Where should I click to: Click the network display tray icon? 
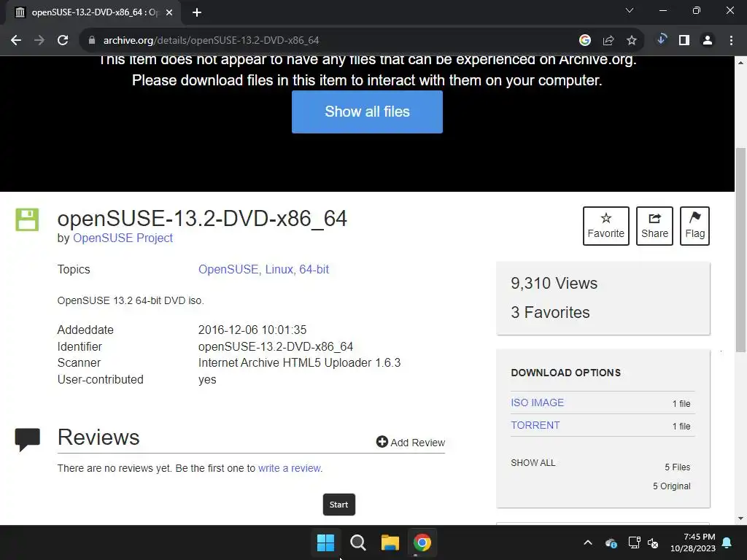point(634,542)
